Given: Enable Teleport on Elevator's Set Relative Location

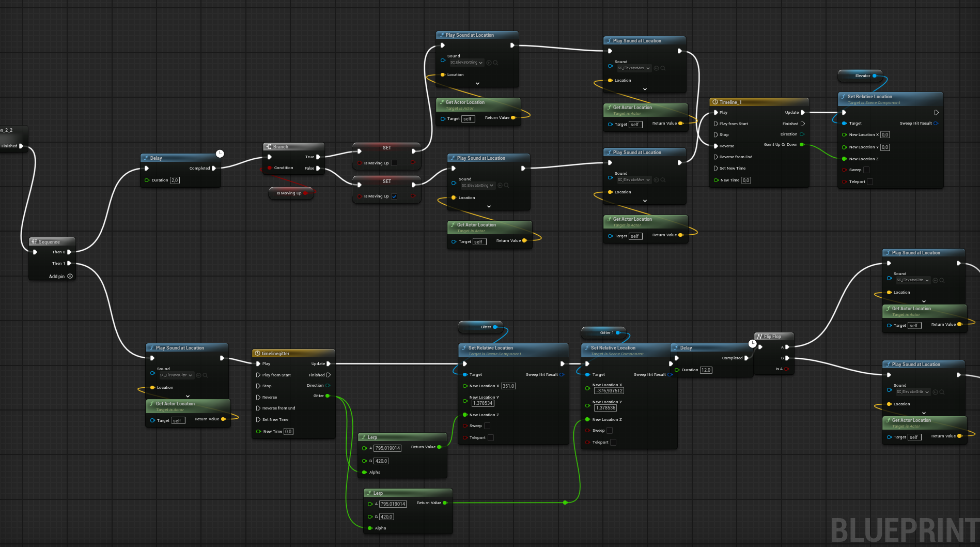Looking at the screenshot, I should click(870, 181).
